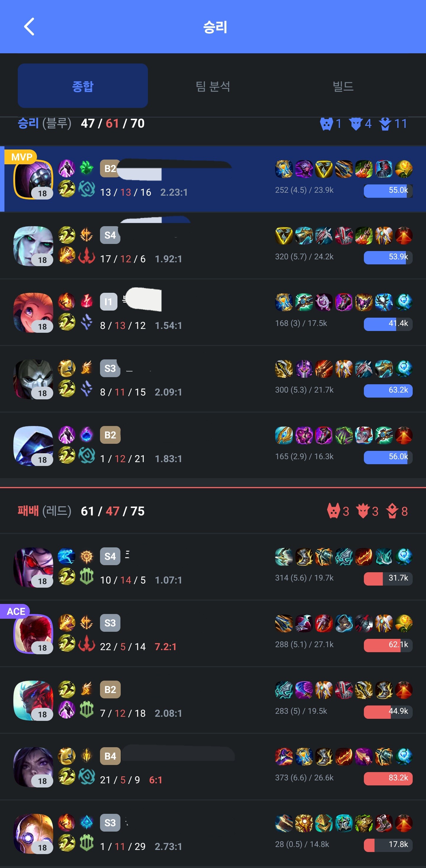Tap the B4 rank badge on red team

pos(110,756)
